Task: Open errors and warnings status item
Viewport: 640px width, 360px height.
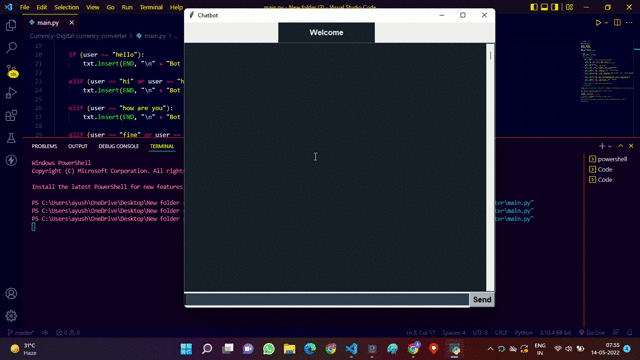Action: (68, 333)
